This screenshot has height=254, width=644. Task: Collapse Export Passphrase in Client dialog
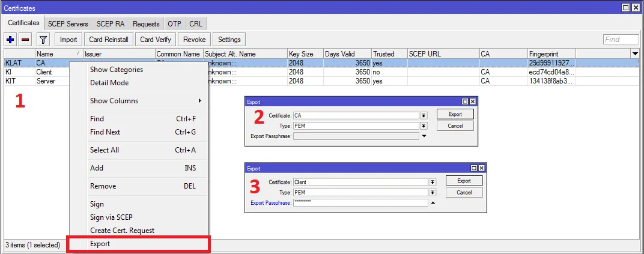[433, 202]
